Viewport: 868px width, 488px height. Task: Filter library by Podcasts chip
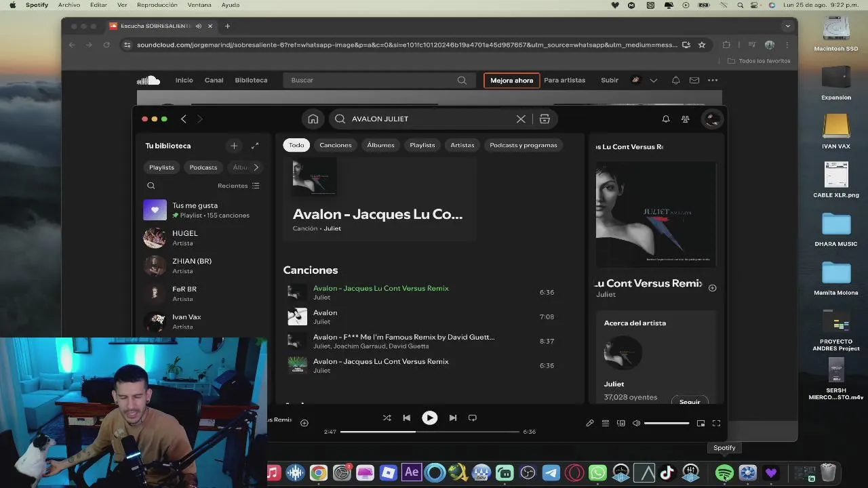coord(203,167)
